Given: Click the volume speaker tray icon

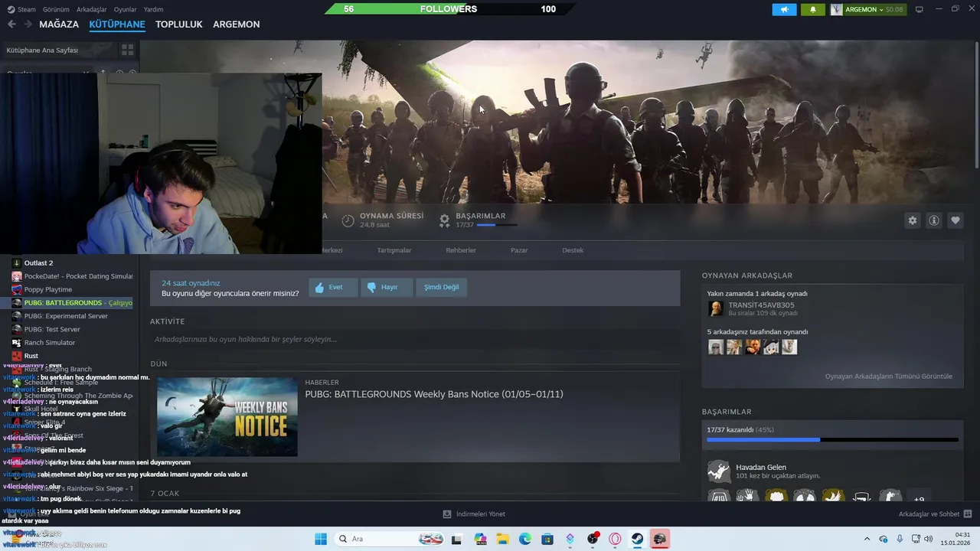Looking at the screenshot, I should point(929,539).
